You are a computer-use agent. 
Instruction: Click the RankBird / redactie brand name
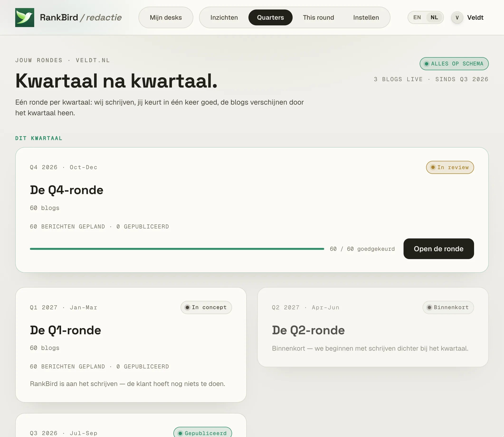coord(81,18)
